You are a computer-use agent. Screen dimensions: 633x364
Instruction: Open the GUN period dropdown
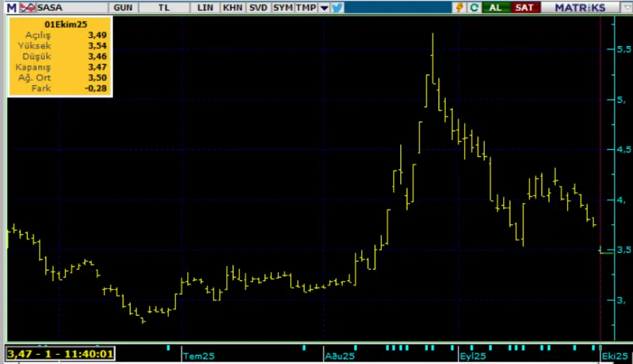122,8
